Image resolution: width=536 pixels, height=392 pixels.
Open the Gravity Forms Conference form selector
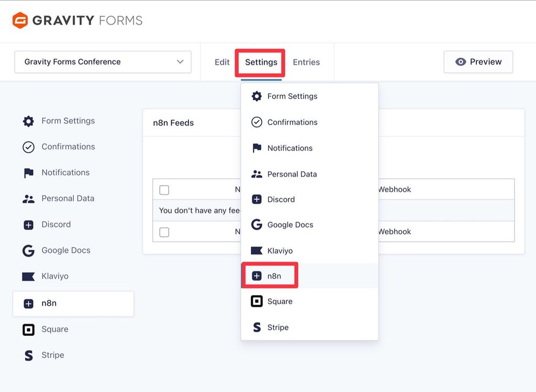103,62
